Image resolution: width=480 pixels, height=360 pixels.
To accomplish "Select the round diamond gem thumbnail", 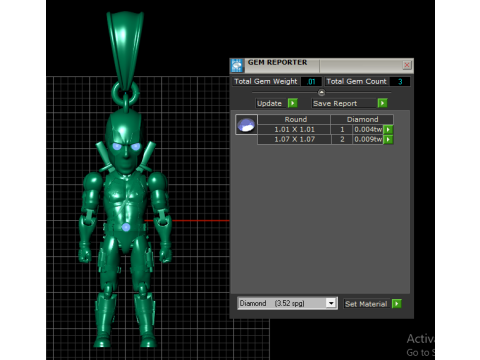I will 246,124.
